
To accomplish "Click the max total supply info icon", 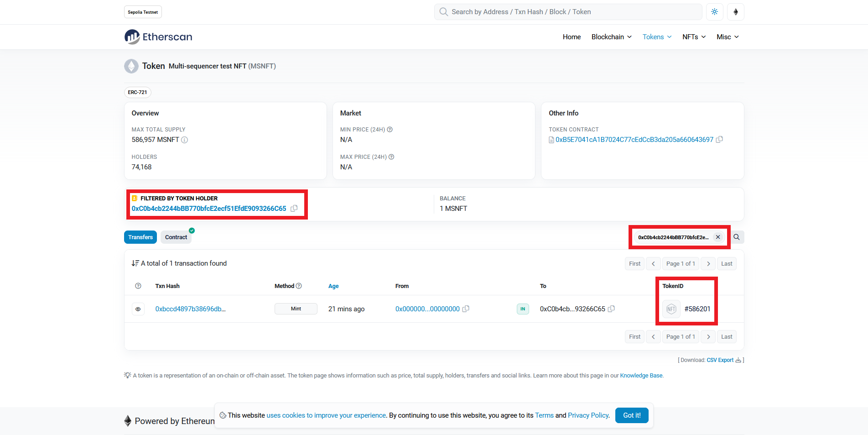I will [x=185, y=140].
